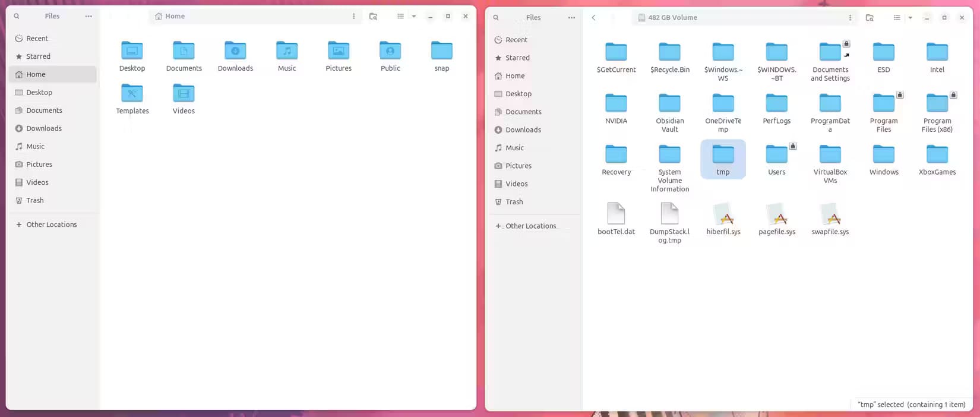Select the bootTel.dat file

[x=616, y=219]
